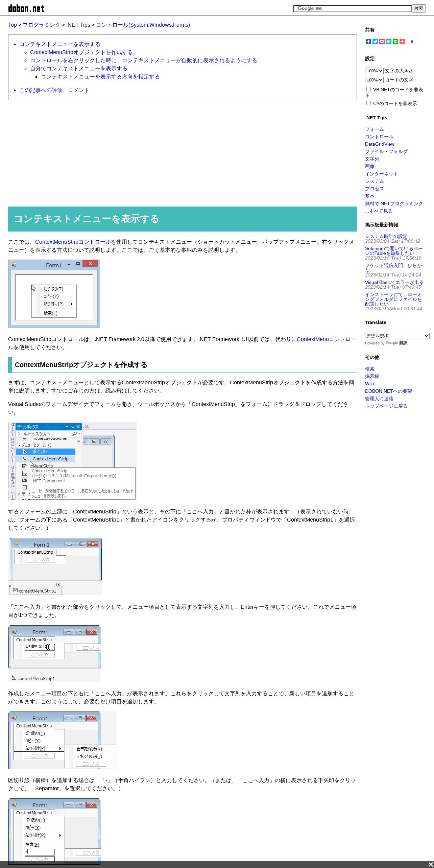Image resolution: width=434 pixels, height=868 pixels.
Task: Open 文字列 sidebar link
Action: tap(372, 159)
